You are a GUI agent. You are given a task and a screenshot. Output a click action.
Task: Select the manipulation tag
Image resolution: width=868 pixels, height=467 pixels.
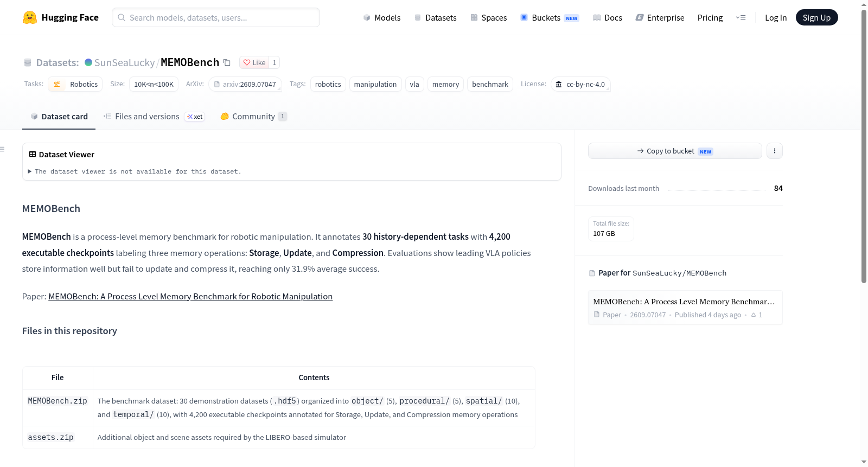(375, 84)
